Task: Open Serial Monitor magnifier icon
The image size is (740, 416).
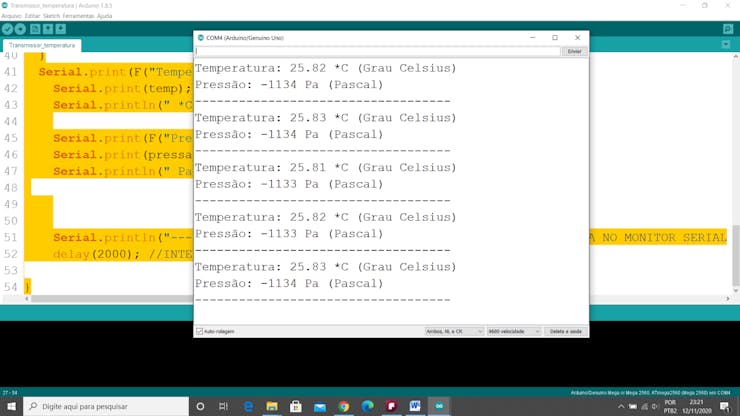Action: [727, 29]
